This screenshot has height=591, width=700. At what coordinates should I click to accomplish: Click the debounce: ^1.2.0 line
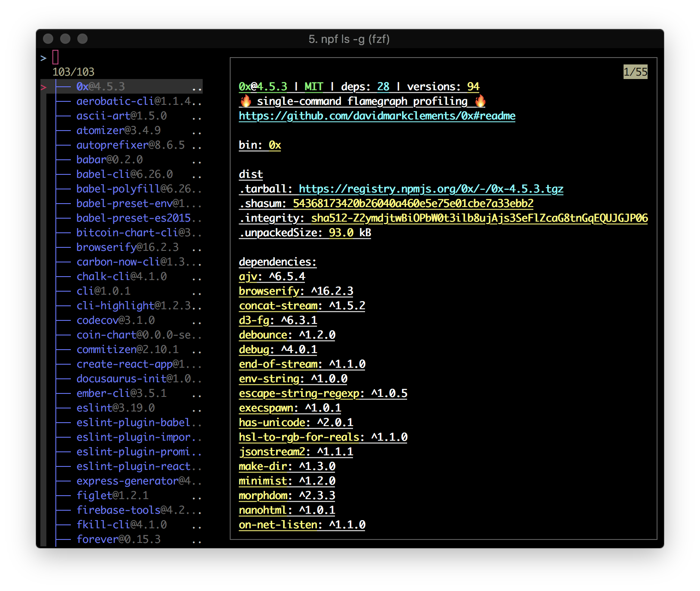(x=287, y=335)
